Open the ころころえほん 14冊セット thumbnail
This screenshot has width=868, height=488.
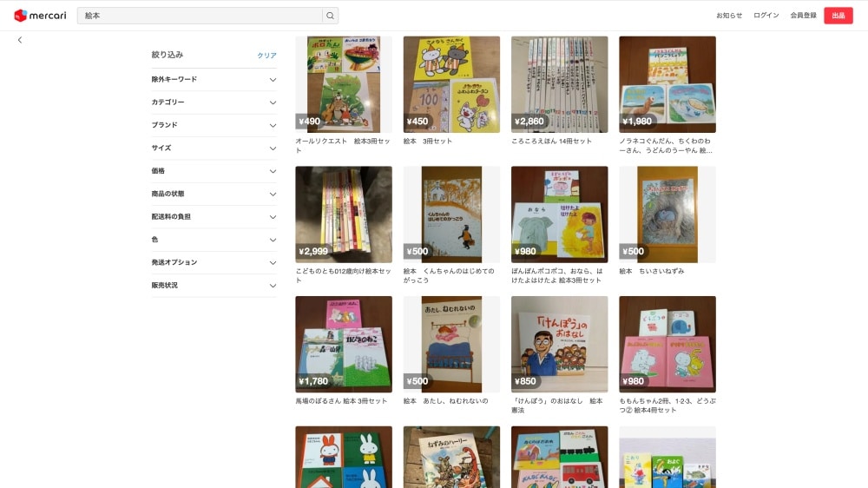[559, 84]
